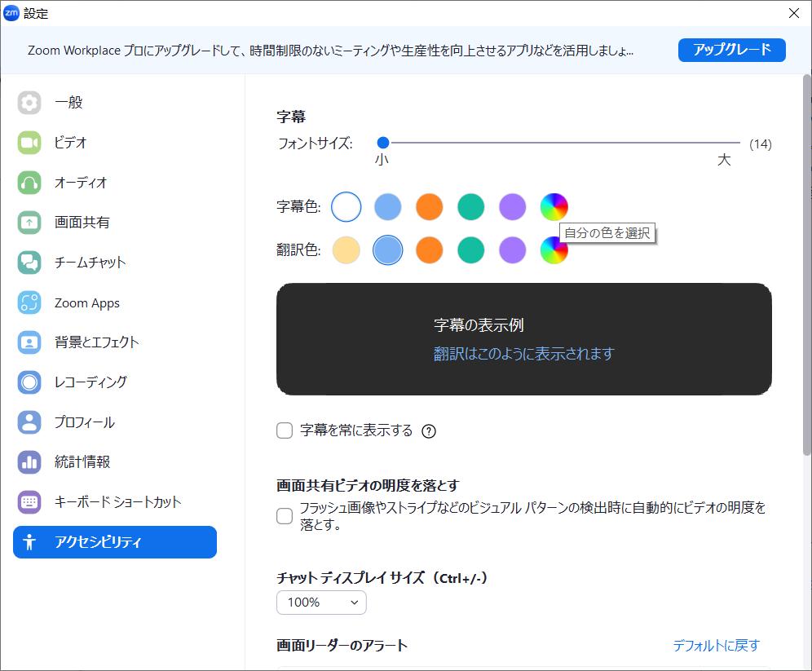The height and width of the screenshot is (671, 812).
Task: Go to the レコーディング tab
Action: [115, 382]
